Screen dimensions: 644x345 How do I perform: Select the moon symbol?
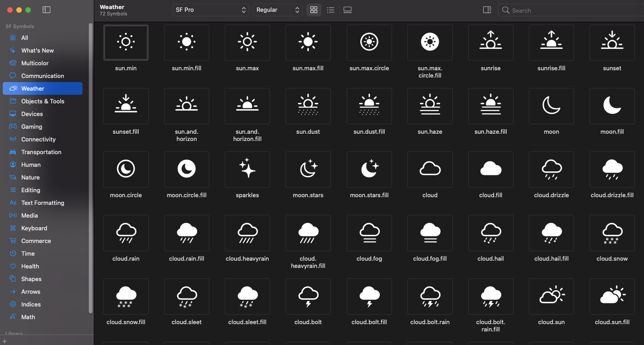(x=552, y=106)
